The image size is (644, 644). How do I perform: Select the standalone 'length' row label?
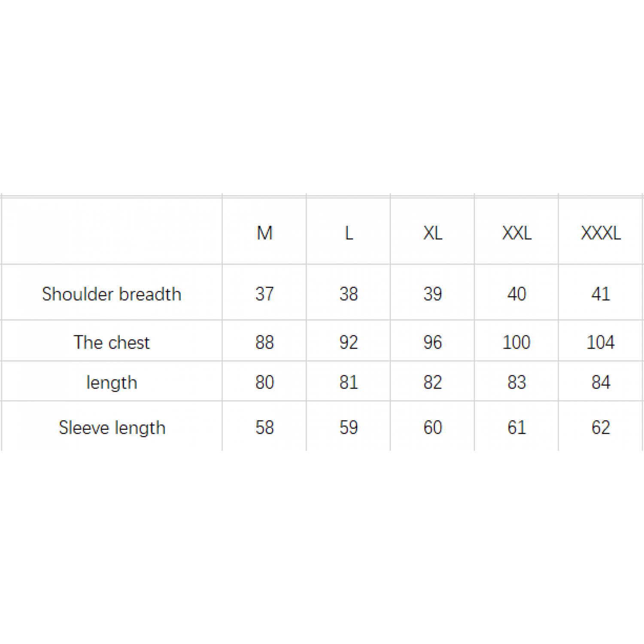point(112,383)
